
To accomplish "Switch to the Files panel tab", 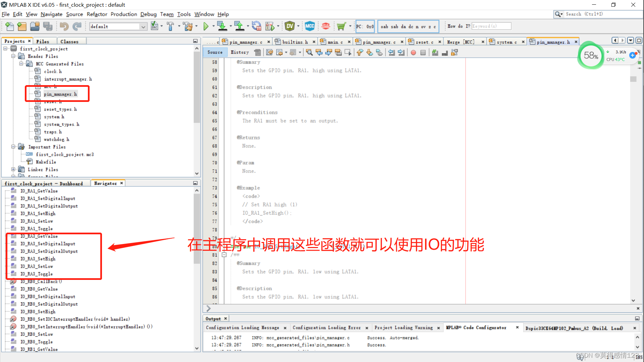I will pyautogui.click(x=43, y=41).
